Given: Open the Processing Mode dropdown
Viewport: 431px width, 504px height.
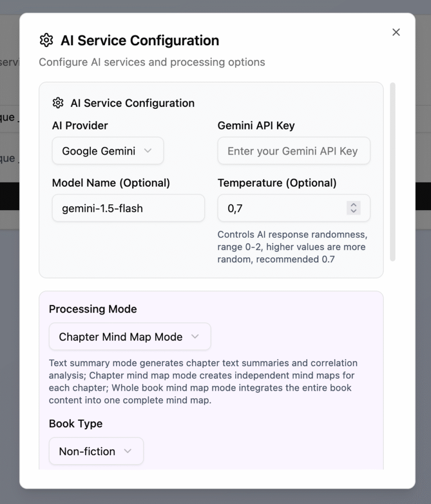Looking at the screenshot, I should point(130,337).
